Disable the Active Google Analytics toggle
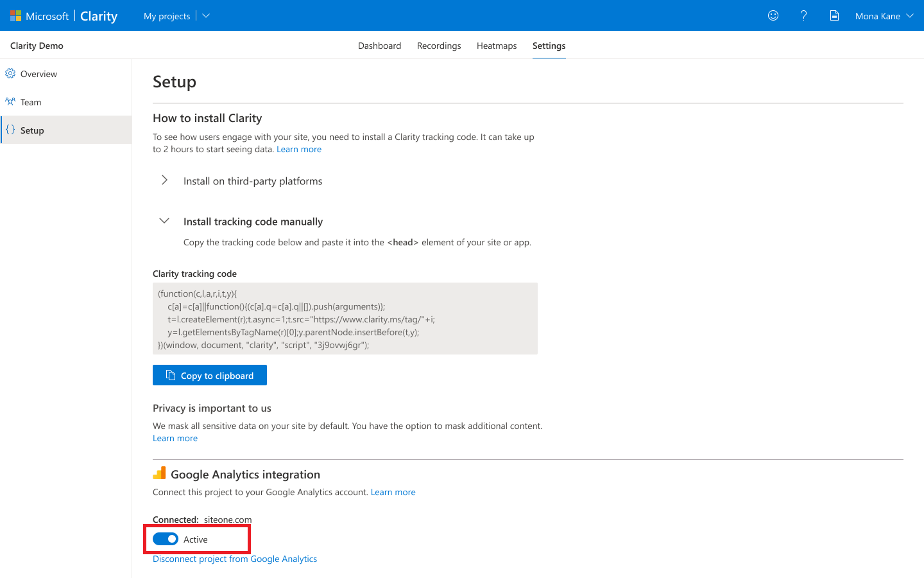 click(166, 539)
